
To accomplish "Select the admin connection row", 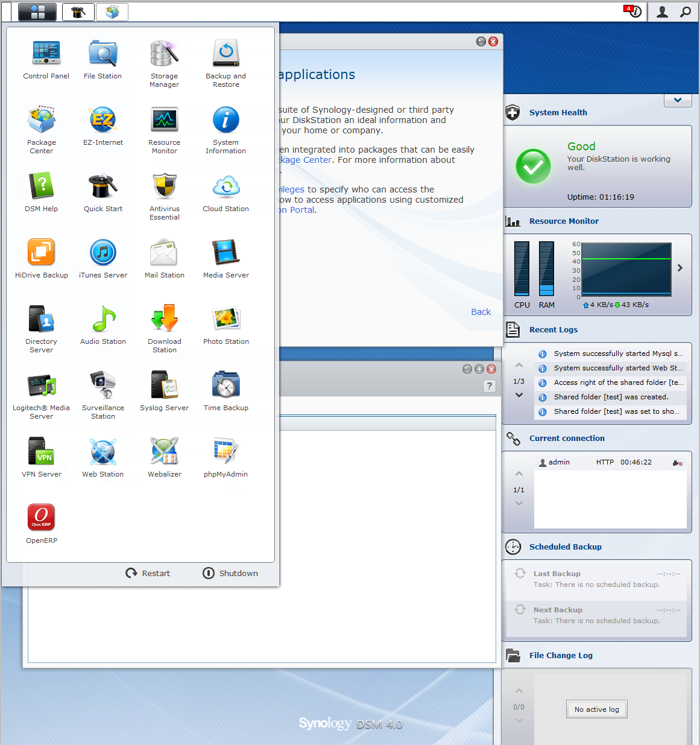I will coord(610,462).
